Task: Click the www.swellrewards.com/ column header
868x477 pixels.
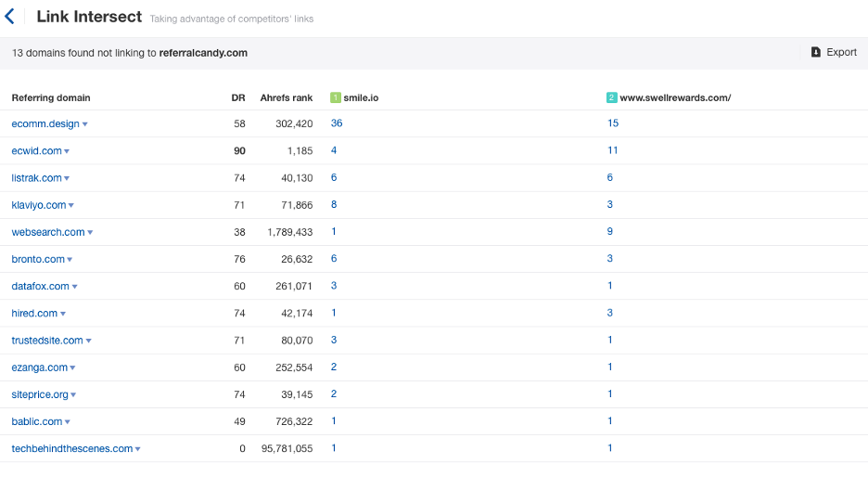Action: coord(675,97)
